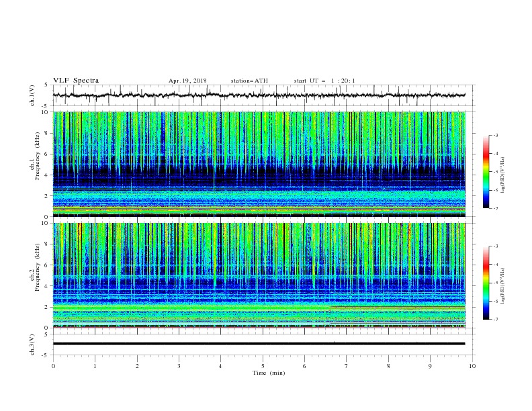Viewport: 532px width, 411px height.
Task: Click the upper PSD color scale bar
Action: point(486,171)
